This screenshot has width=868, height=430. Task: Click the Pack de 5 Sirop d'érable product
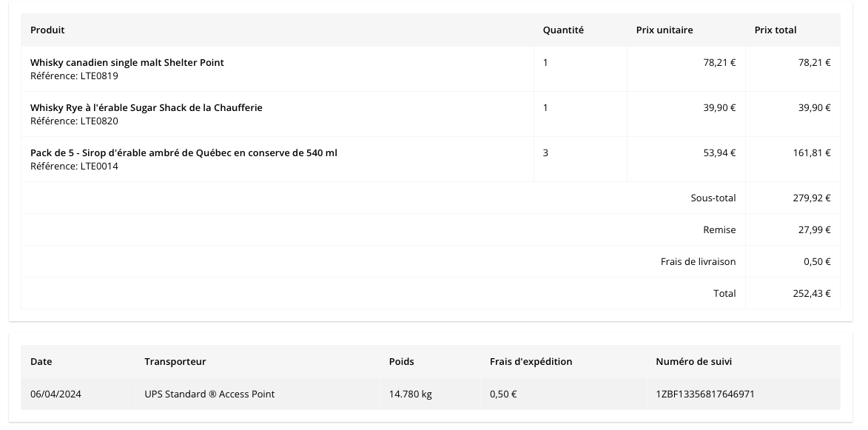tap(184, 152)
